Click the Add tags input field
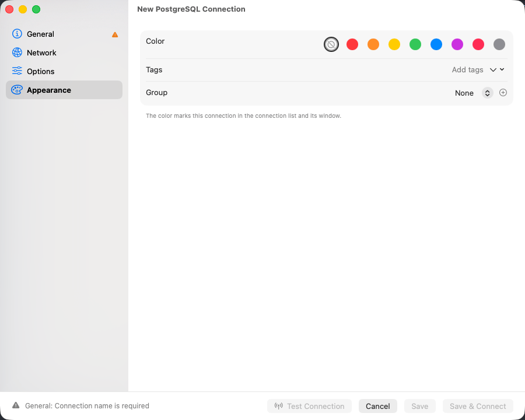The width and height of the screenshot is (525, 420). pyautogui.click(x=467, y=69)
